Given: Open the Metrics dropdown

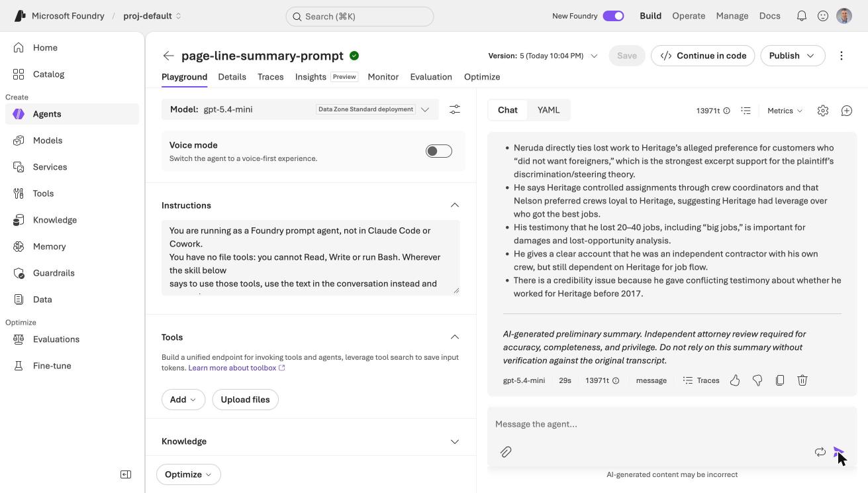Looking at the screenshot, I should 785,111.
